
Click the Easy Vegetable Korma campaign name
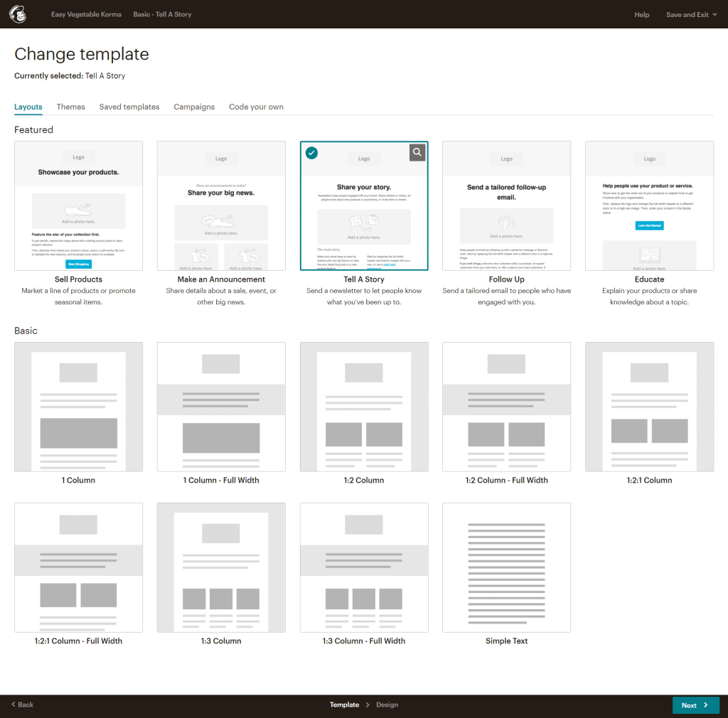tap(86, 14)
